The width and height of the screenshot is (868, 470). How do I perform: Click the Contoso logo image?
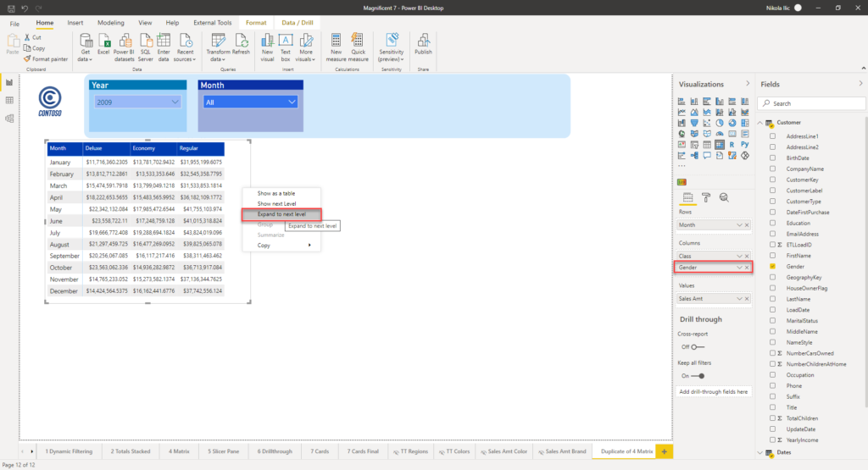tap(50, 101)
